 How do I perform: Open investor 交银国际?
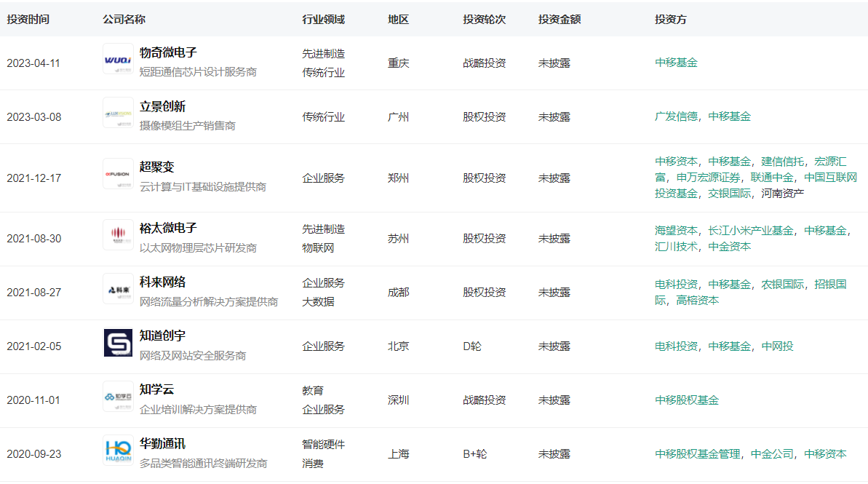coord(730,194)
